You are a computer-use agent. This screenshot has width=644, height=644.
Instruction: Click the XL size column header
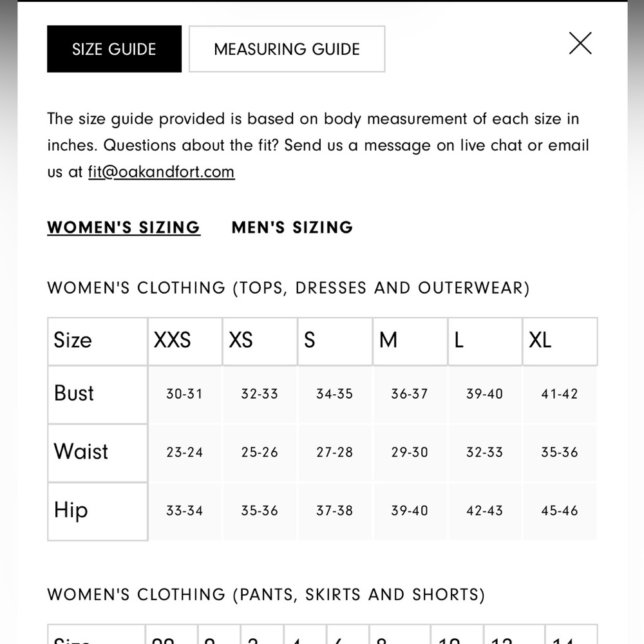560,341
